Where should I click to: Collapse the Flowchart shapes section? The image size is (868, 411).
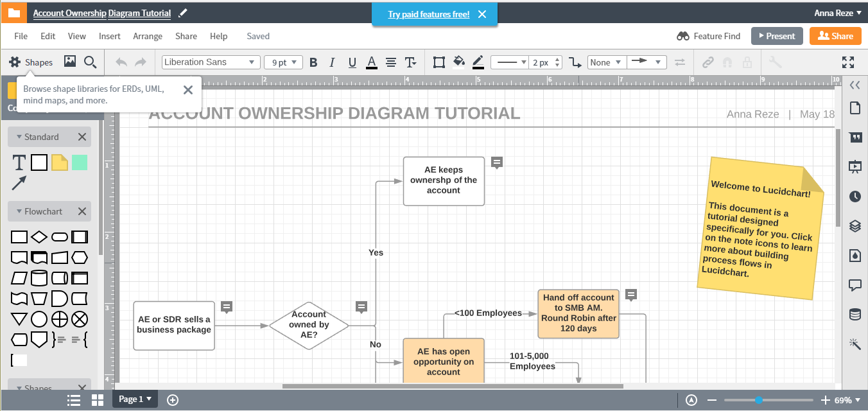pos(19,211)
